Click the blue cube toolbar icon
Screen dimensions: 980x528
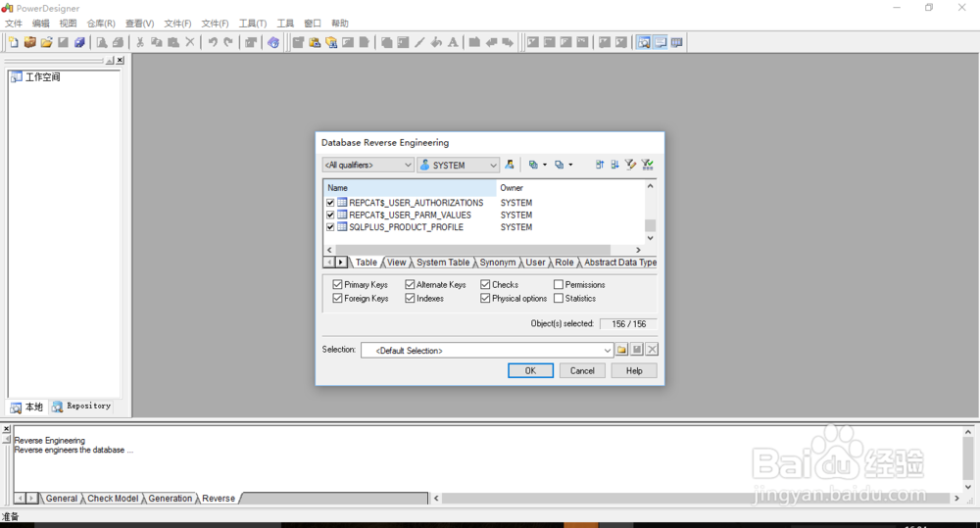pyautogui.click(x=79, y=42)
